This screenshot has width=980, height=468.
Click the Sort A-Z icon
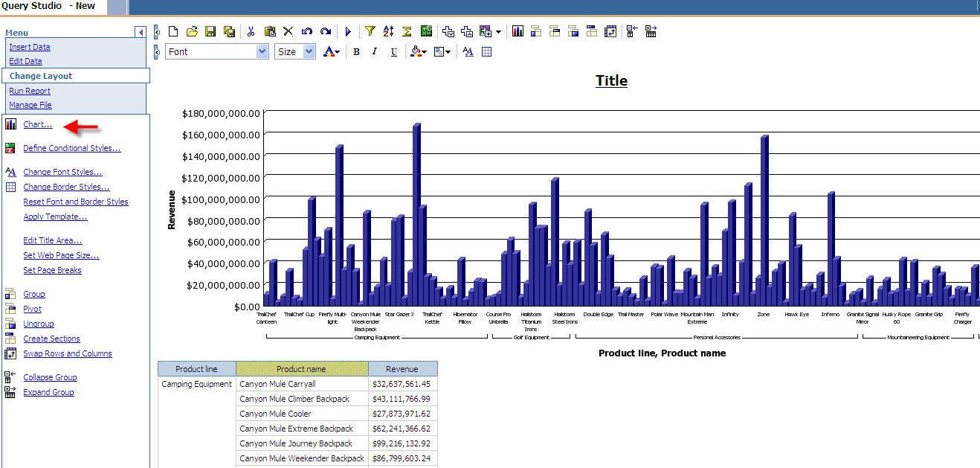click(x=388, y=31)
